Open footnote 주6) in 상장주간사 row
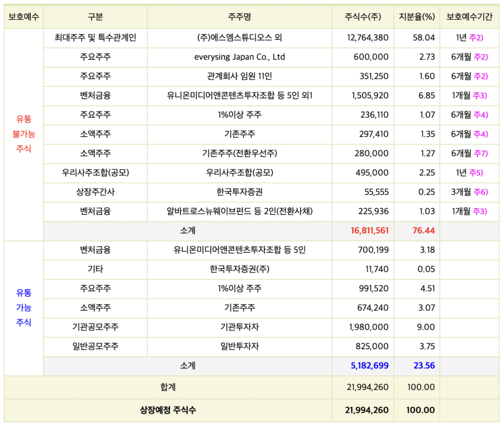This screenshot has width=504, height=426. pyautogui.click(x=481, y=192)
